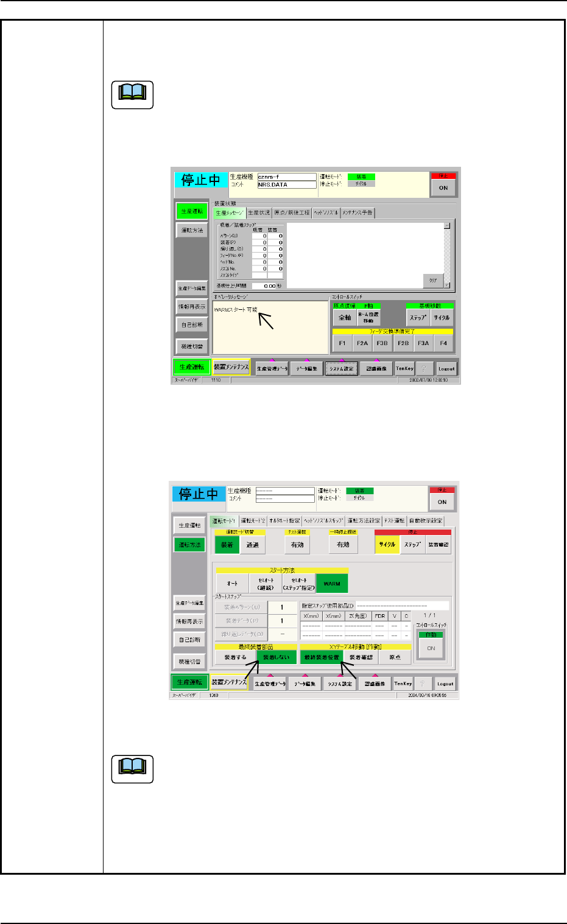Click the F2B feeder exchange button
Image resolution: width=567 pixels, height=924 pixels.
coord(403,343)
